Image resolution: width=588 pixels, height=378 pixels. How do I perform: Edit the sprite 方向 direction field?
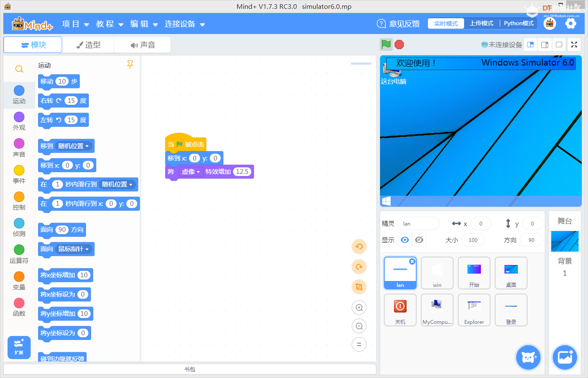click(531, 240)
